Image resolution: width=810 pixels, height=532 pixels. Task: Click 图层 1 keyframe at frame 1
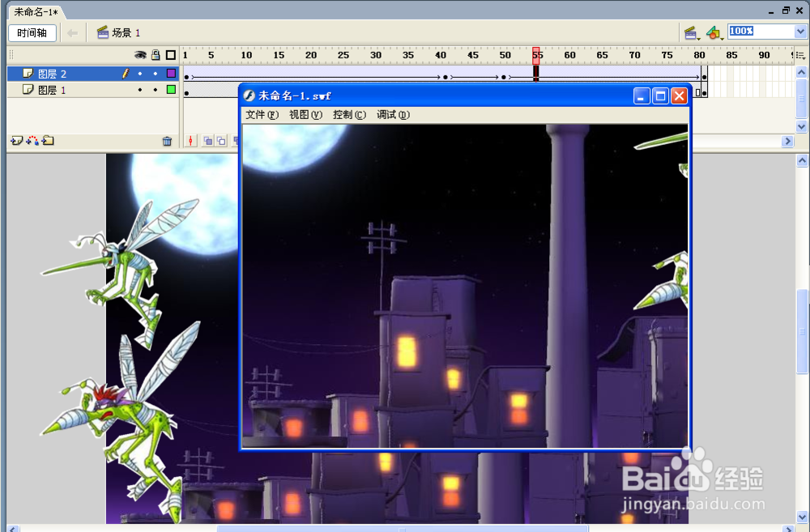click(x=186, y=93)
